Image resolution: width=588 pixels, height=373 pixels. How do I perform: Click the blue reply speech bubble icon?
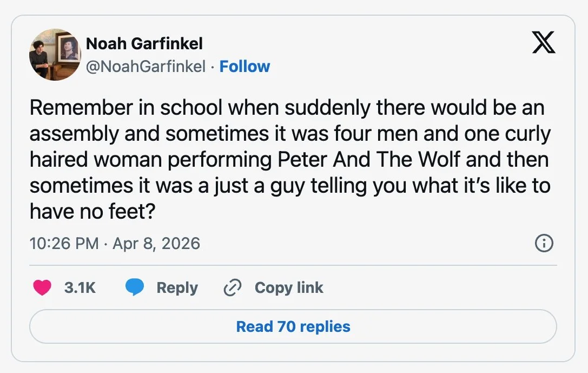pos(135,287)
